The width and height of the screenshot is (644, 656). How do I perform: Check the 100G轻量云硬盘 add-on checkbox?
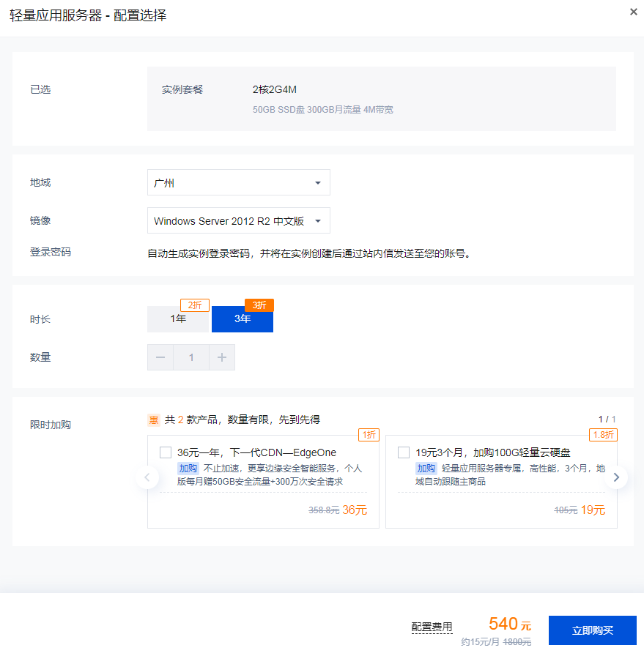pos(404,452)
